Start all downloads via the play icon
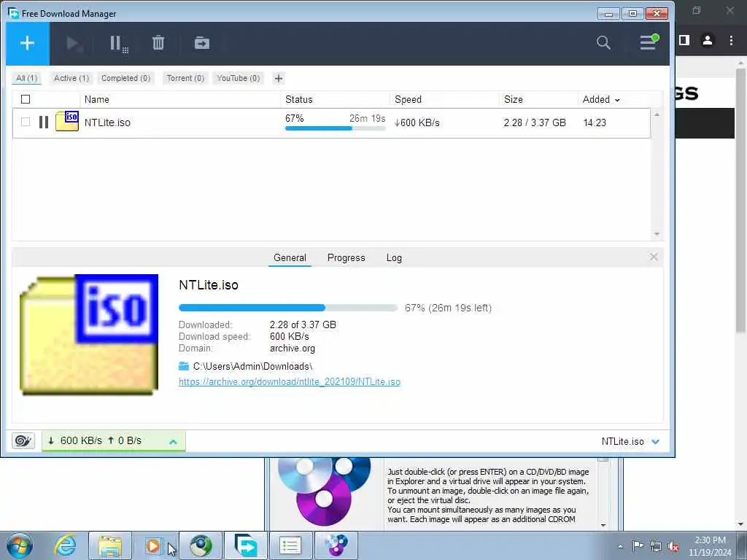The width and height of the screenshot is (747, 560). [74, 44]
